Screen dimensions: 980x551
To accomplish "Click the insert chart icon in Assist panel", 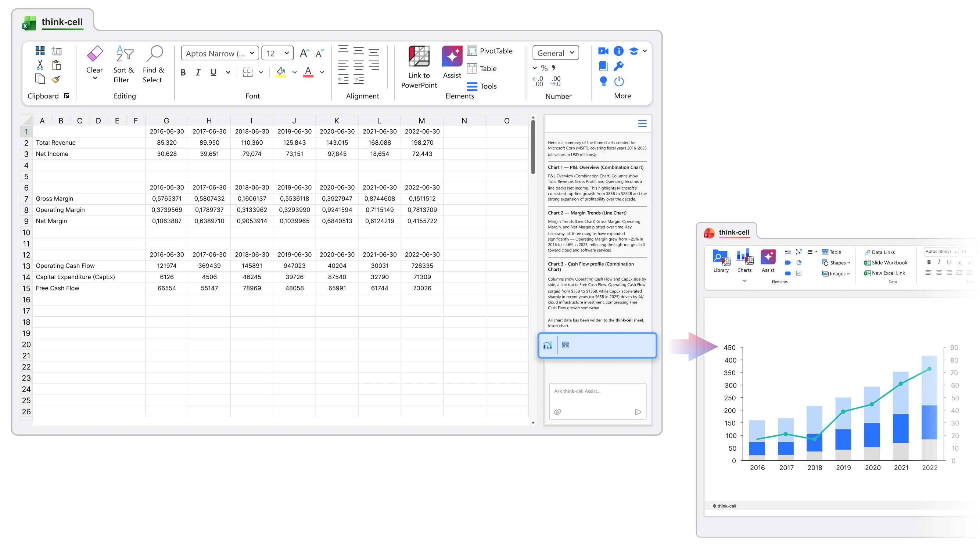I will [548, 345].
